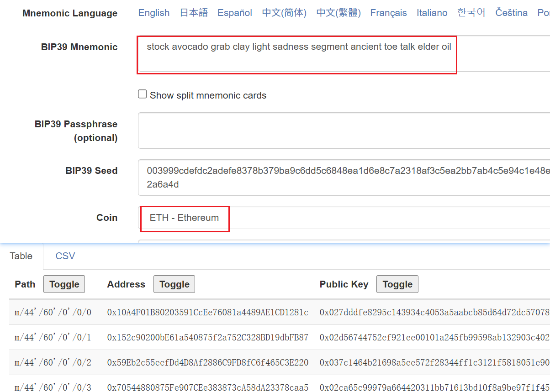Pick Italiano mnemonic language

coord(432,13)
